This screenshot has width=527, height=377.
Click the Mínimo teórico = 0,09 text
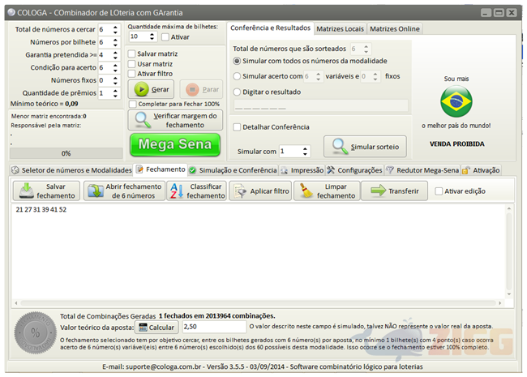pyautogui.click(x=44, y=103)
